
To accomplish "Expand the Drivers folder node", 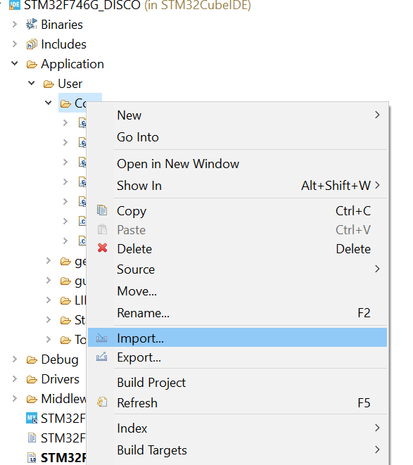I will pyautogui.click(x=15, y=379).
